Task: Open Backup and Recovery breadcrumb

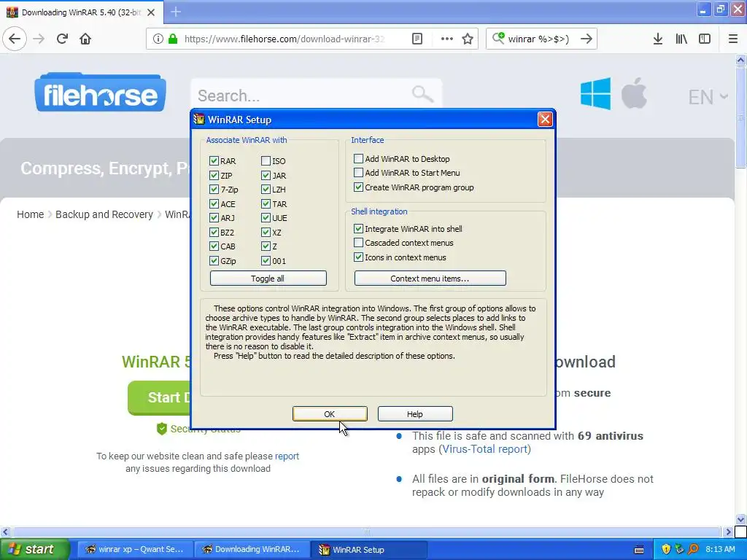Action: pyautogui.click(x=104, y=214)
